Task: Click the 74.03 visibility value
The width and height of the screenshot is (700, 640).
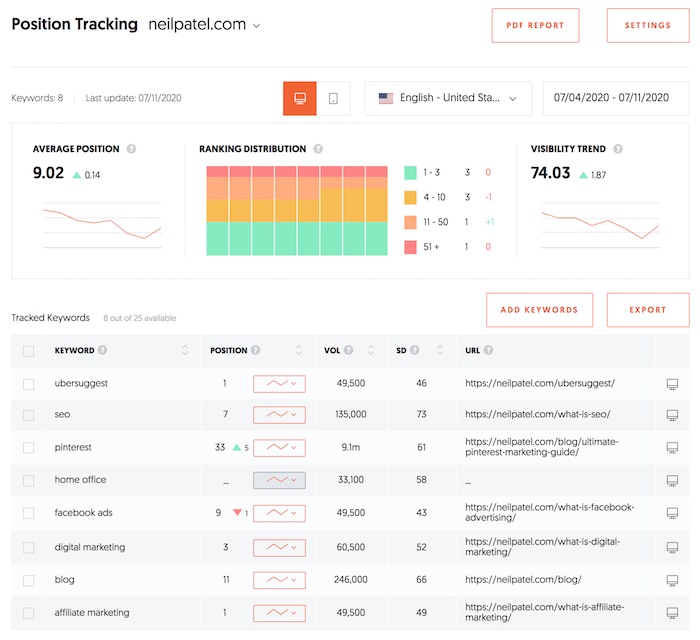Action: click(550, 173)
